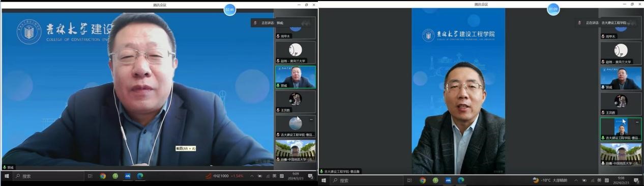Toggle the 英 input language indicator in left taskbar
644x186 pixels.
click(274, 176)
